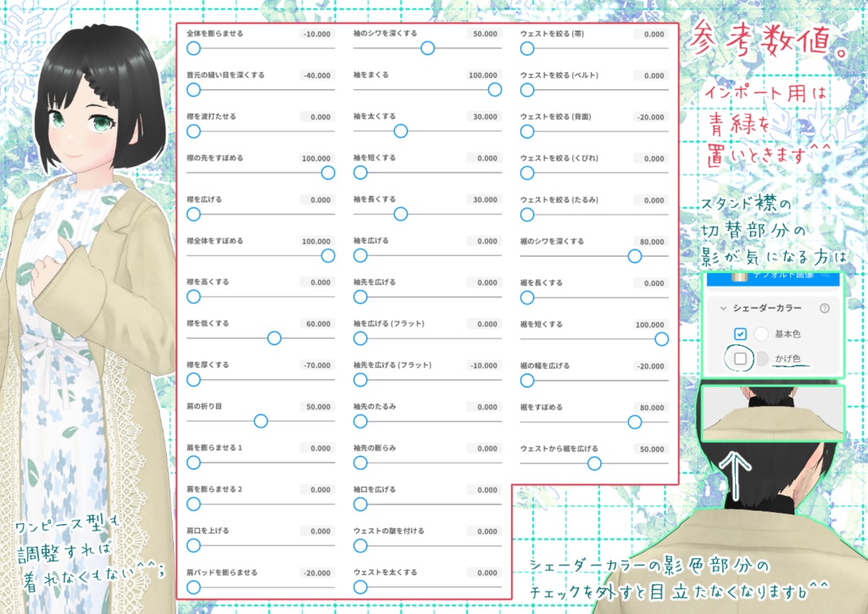Viewport: 868px width, 614px height.
Task: Click the 襟の先をすぼめる value field 100.000
Action: (x=317, y=159)
